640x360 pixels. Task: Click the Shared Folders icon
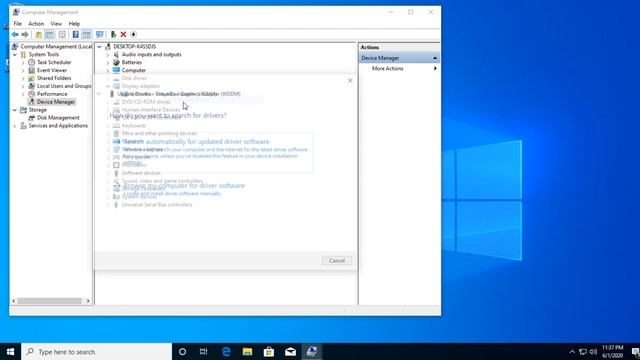31,78
